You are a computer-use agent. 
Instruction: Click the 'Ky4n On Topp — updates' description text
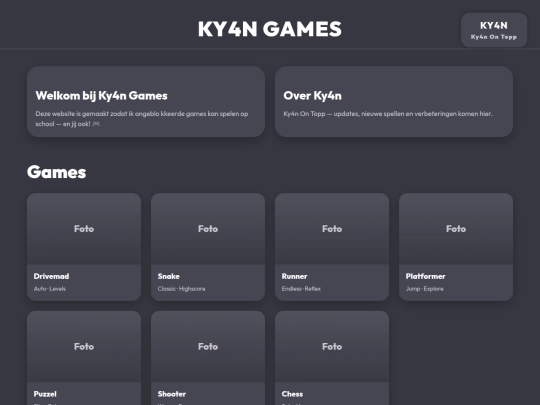388,114
